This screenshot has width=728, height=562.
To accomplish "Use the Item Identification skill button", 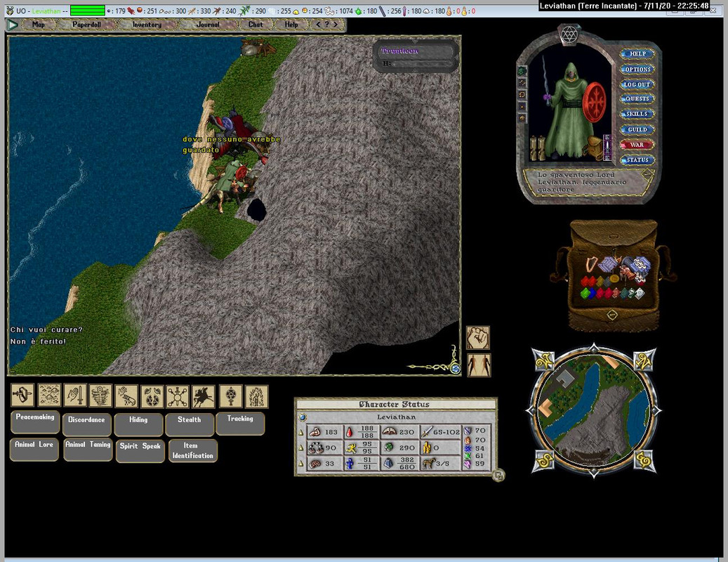I will 192,450.
